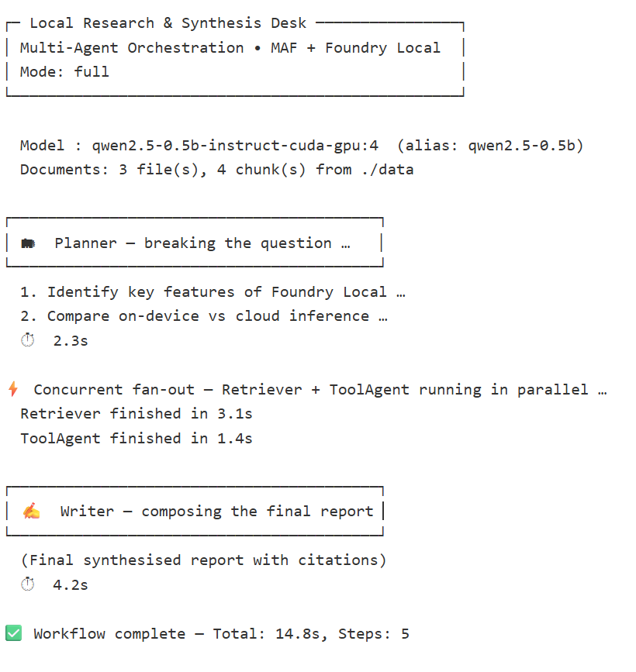The height and width of the screenshot is (672, 636).
Task: Click the Multi-Agent Orchestration subtitle line
Action: [x=230, y=47]
